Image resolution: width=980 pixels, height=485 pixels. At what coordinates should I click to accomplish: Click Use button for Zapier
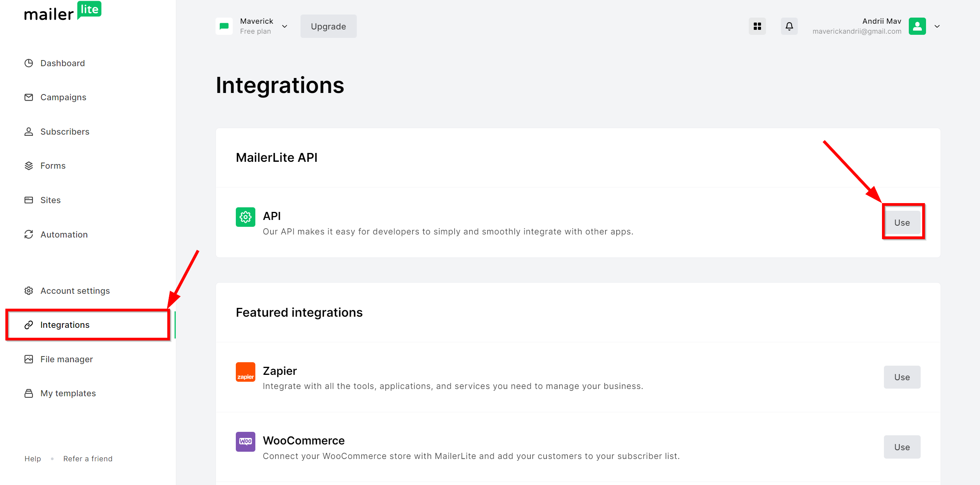tap(902, 377)
